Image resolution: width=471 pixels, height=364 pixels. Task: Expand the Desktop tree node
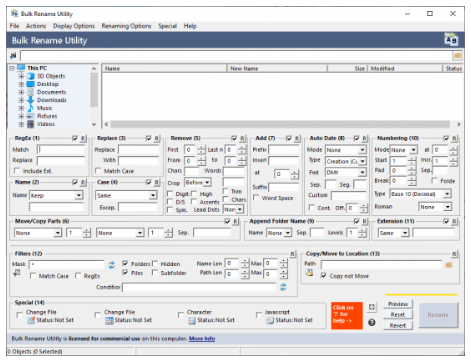[21, 84]
